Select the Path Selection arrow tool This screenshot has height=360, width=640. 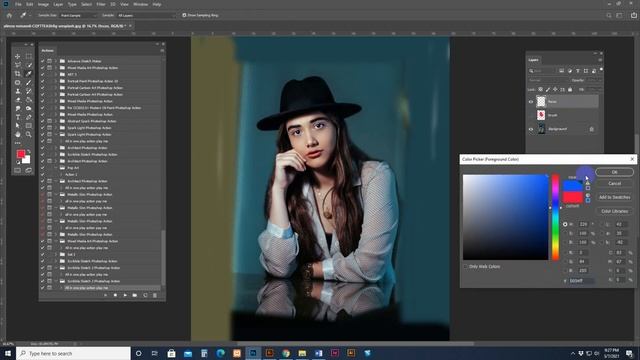click(x=18, y=126)
